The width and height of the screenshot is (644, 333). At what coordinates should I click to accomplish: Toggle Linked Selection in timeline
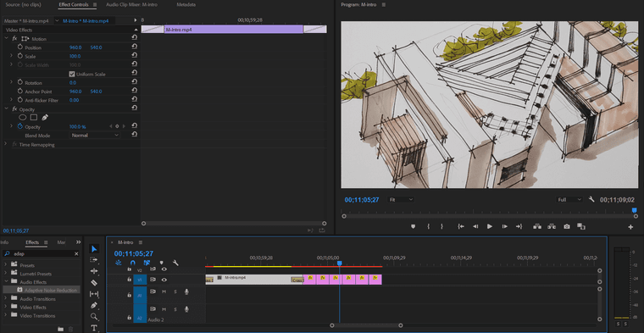click(x=147, y=263)
